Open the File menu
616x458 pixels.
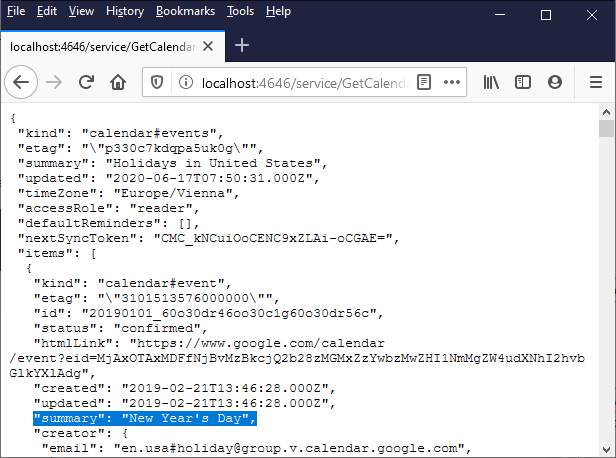16,12
